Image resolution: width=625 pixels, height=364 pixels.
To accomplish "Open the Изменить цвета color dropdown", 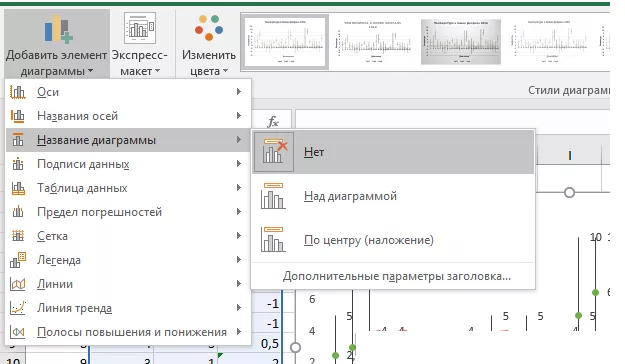I will (x=209, y=44).
